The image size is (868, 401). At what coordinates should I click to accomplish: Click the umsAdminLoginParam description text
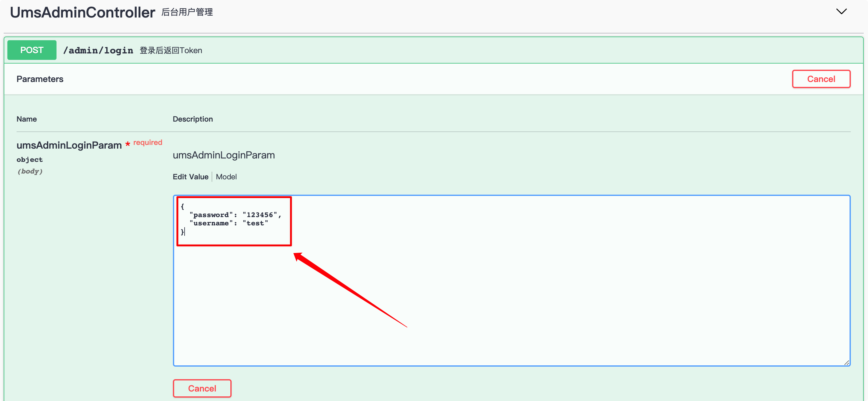pos(224,155)
